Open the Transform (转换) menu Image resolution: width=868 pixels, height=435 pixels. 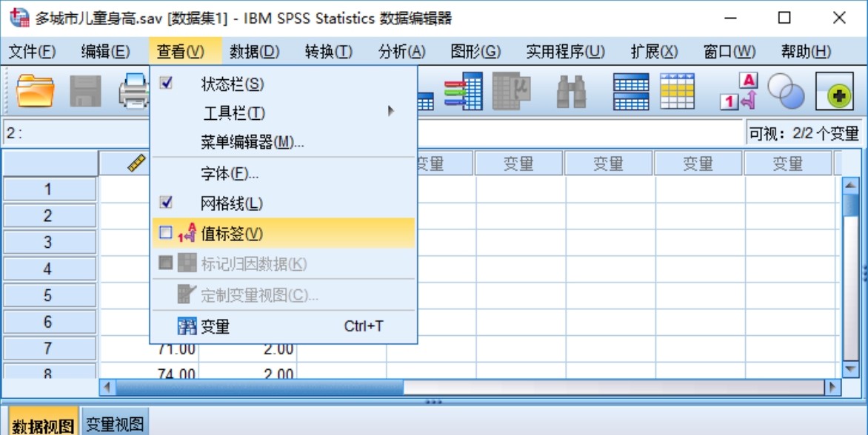tap(328, 52)
